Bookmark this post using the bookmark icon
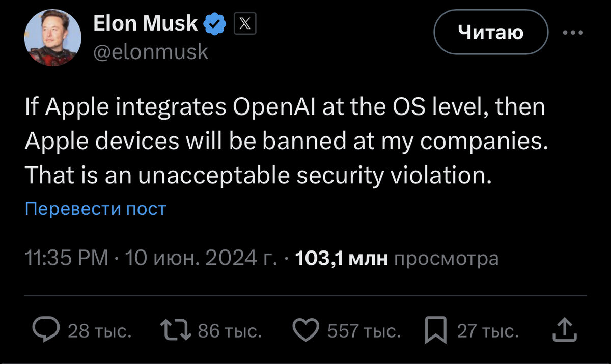Image resolution: width=611 pixels, height=364 pixels. point(436,331)
